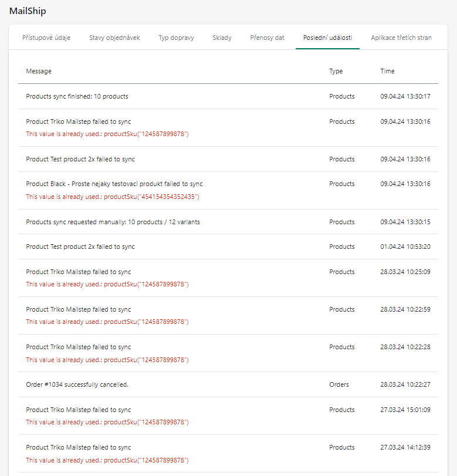
Task: Click the timestamp 27.03.24 14:12:39
Action: point(405,447)
